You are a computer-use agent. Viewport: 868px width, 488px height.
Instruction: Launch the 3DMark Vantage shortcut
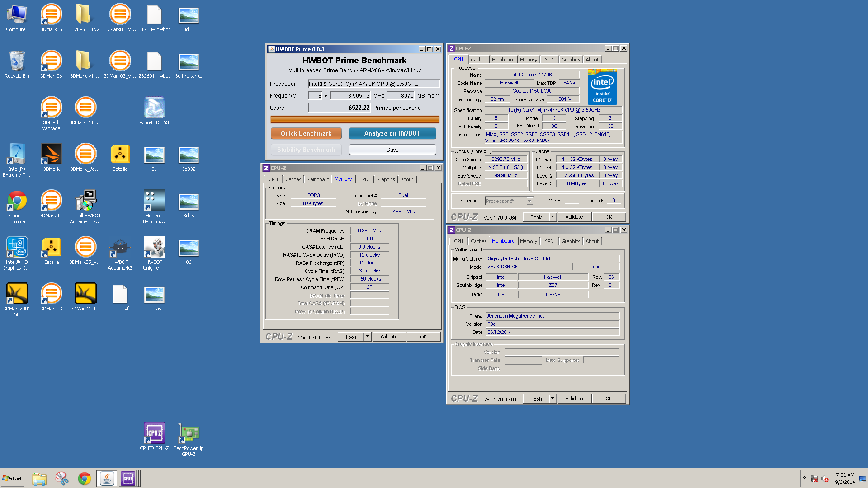coord(51,114)
